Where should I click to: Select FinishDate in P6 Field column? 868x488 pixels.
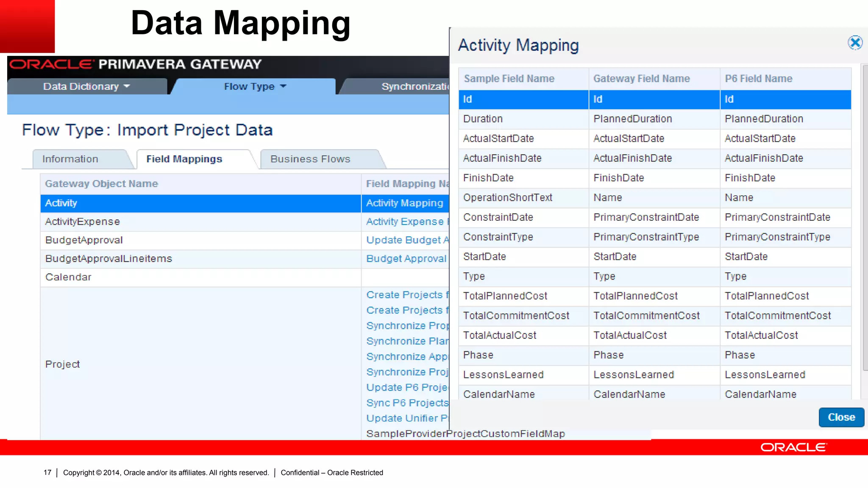(786, 178)
